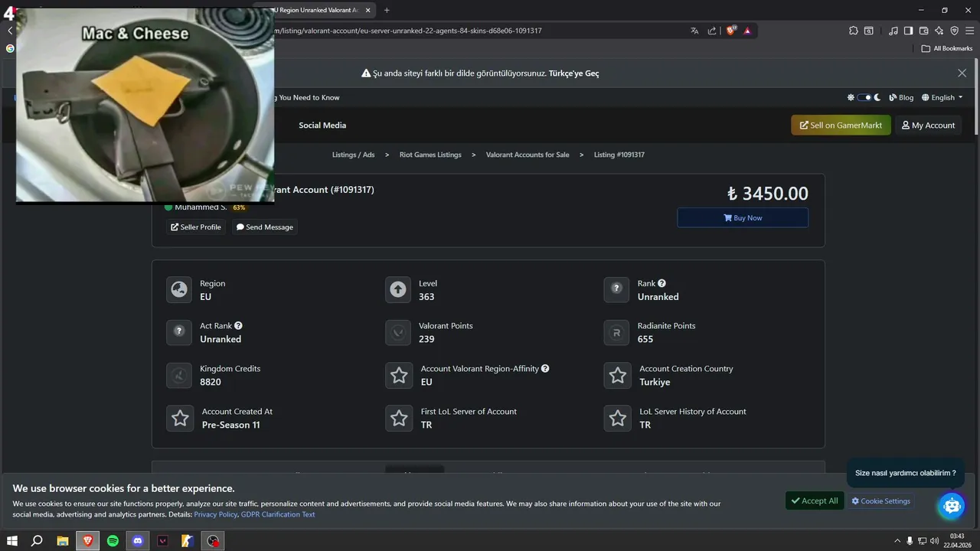Open Valorant from the taskbar
The width and height of the screenshot is (980, 551).
pyautogui.click(x=162, y=540)
